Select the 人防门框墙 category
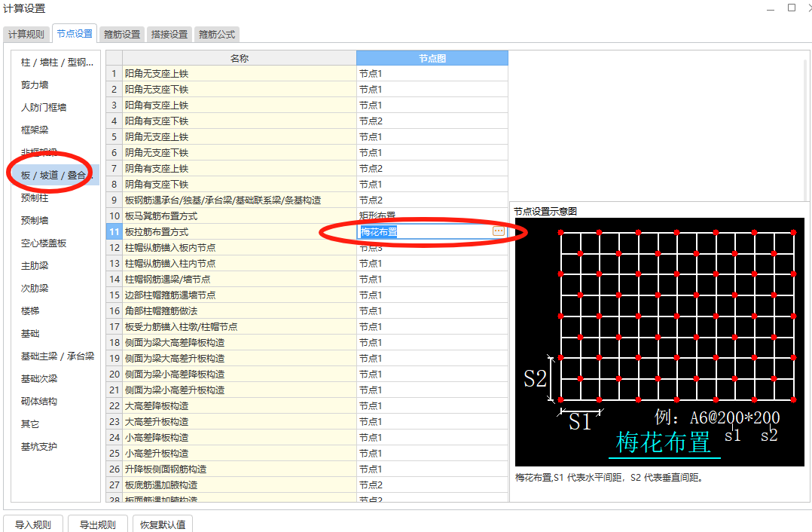This screenshot has width=812, height=532. click(56, 107)
